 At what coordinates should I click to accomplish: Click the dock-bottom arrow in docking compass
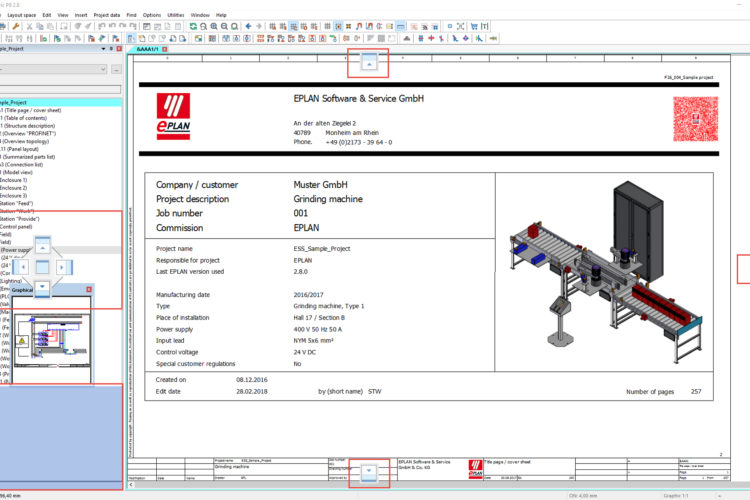[43, 288]
